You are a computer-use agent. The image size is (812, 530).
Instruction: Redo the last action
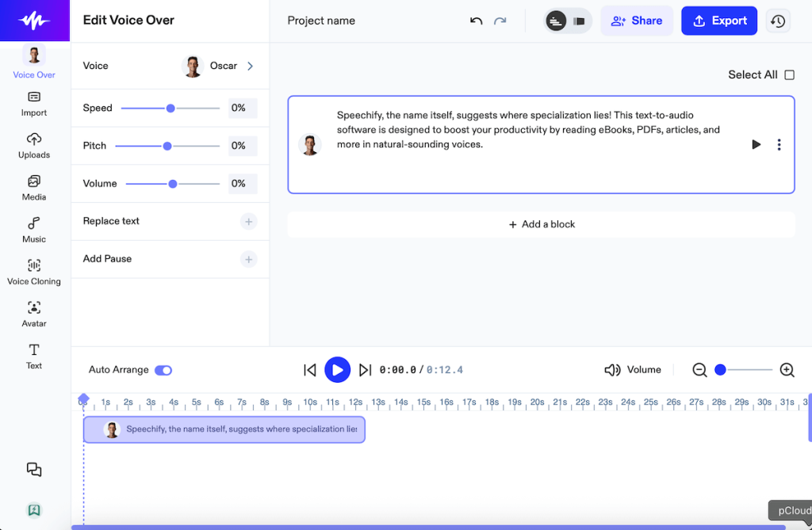click(x=500, y=21)
